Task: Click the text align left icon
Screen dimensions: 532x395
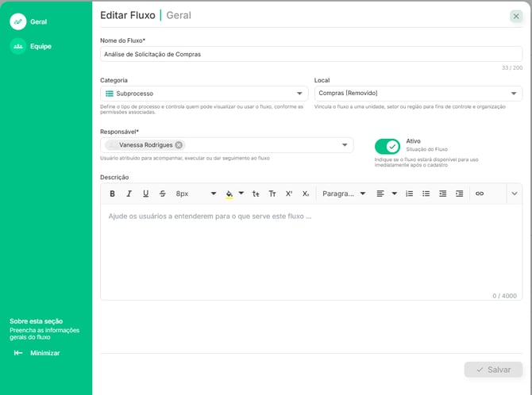Action: click(x=380, y=194)
